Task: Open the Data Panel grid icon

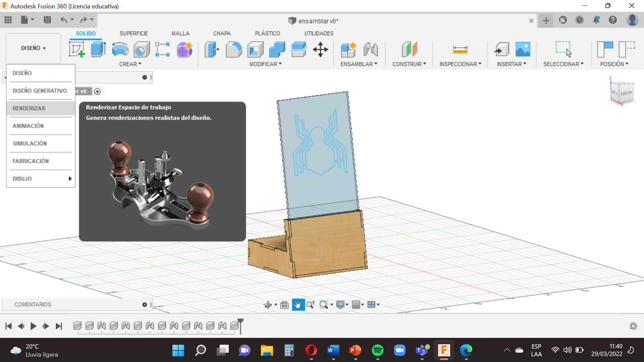Action: click(x=8, y=20)
